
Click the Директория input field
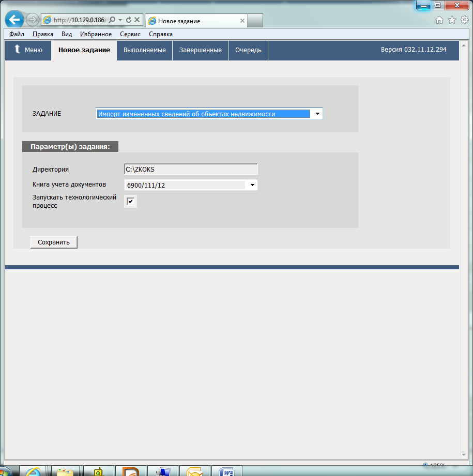[191, 169]
